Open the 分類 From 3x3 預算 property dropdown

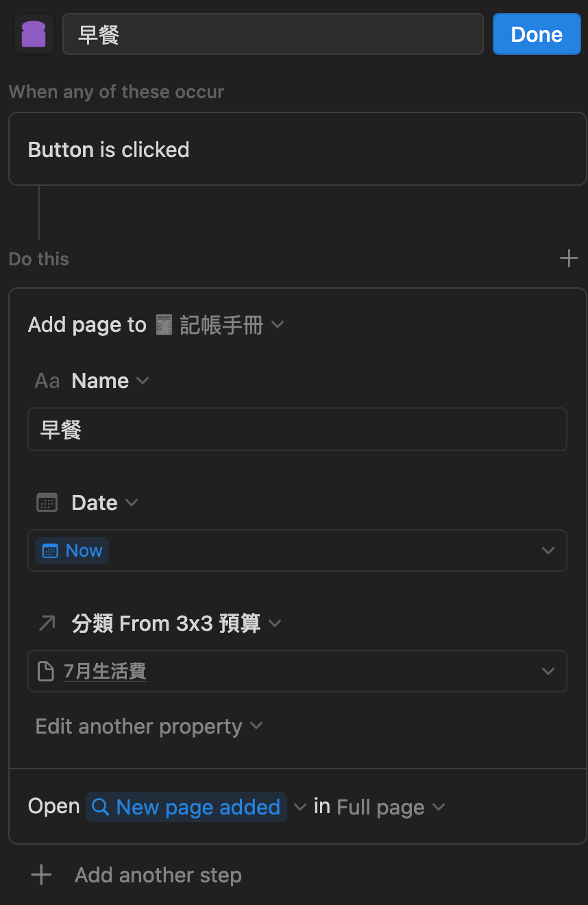[275, 623]
